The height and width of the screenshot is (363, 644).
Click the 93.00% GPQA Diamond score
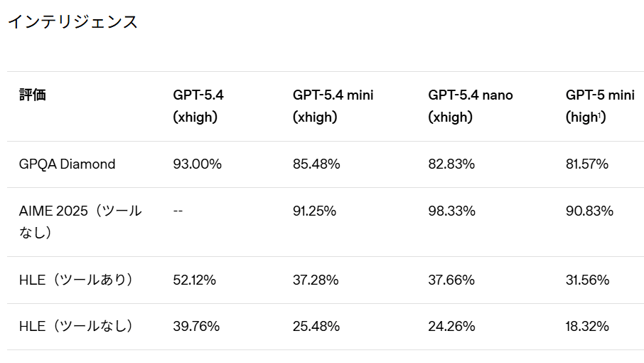(198, 164)
